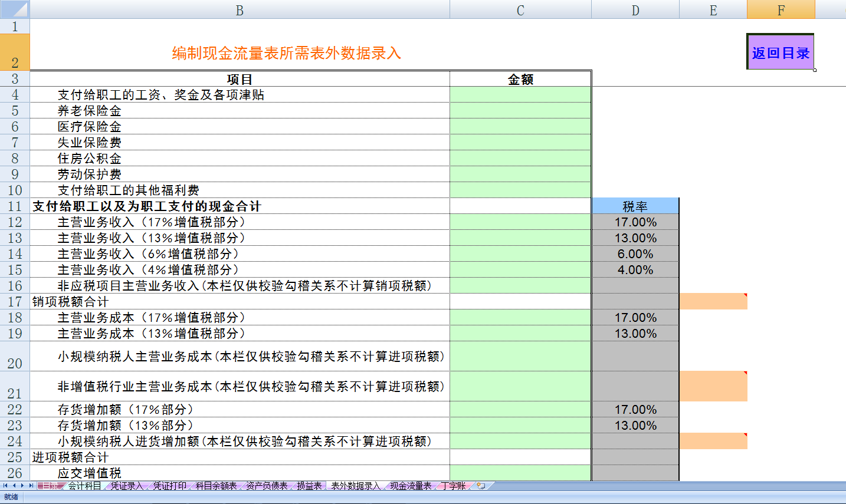Click the 支付给职工以及为职工支付的现金合计 cell
This screenshot has width=846, height=504.
[240, 206]
